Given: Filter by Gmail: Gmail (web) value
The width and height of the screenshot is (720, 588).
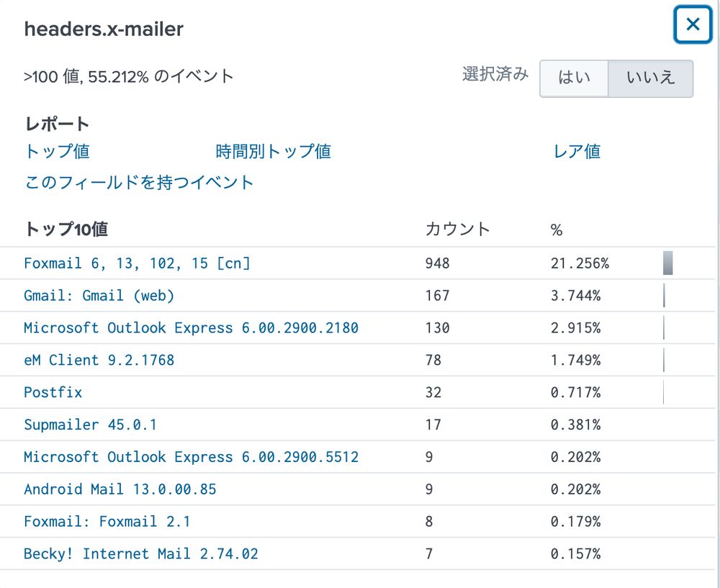Looking at the screenshot, I should tap(99, 295).
